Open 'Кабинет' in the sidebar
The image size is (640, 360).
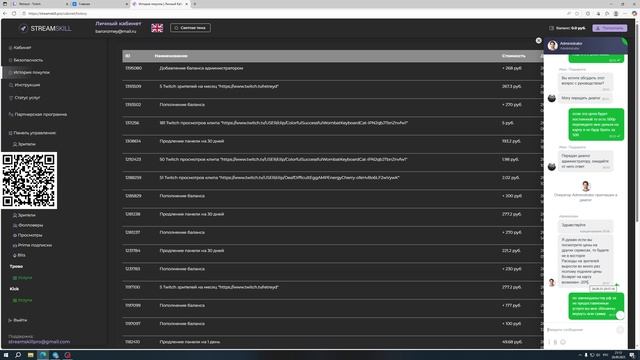(22, 48)
